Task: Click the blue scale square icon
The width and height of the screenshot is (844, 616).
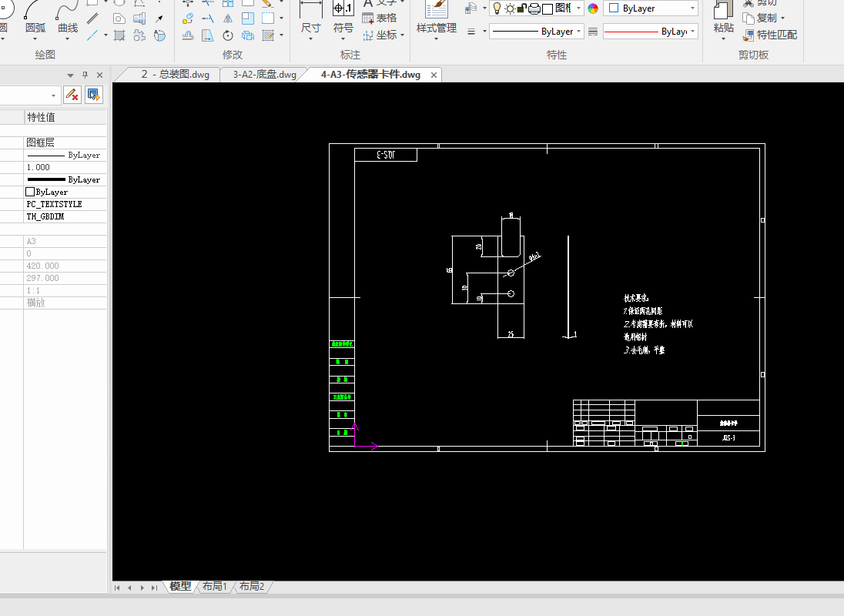Action: [x=248, y=18]
